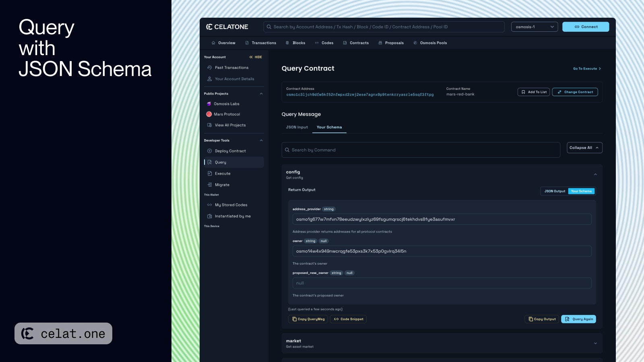Hide the sidebar with HIDE button
Viewport: 644px width, 362px height.
(256, 57)
